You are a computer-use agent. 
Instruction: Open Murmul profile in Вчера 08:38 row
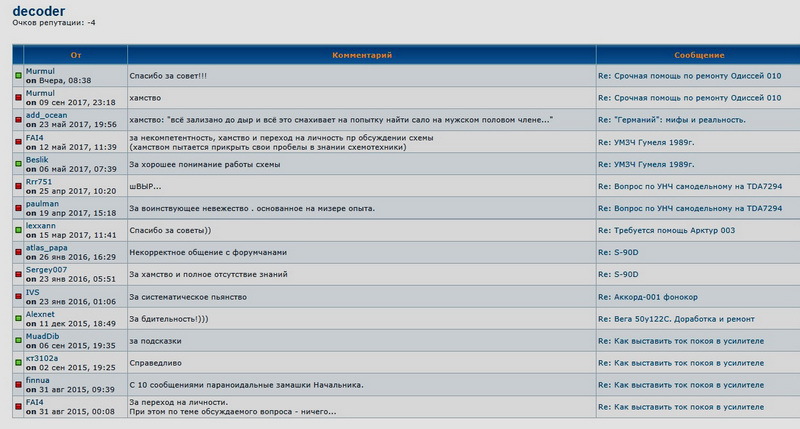40,71
